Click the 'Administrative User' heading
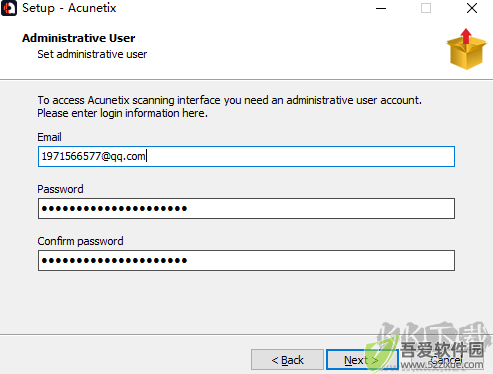Viewport: 493px width, 374px height. tap(79, 38)
